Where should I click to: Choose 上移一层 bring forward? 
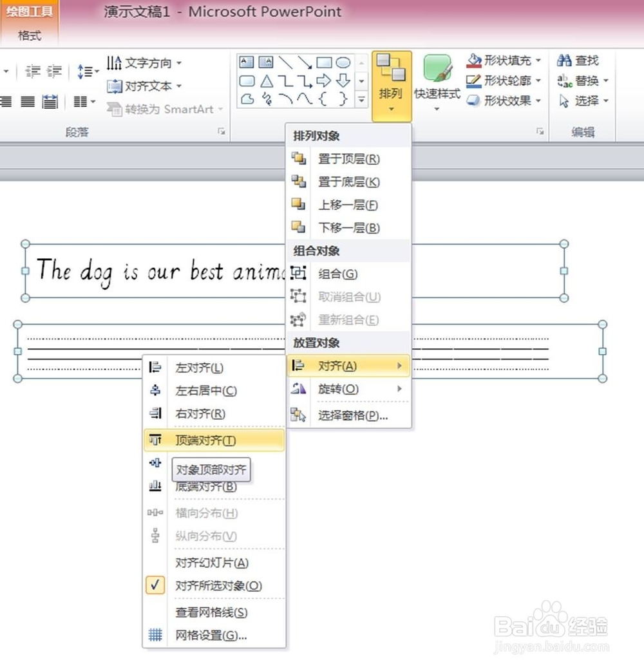click(x=348, y=205)
